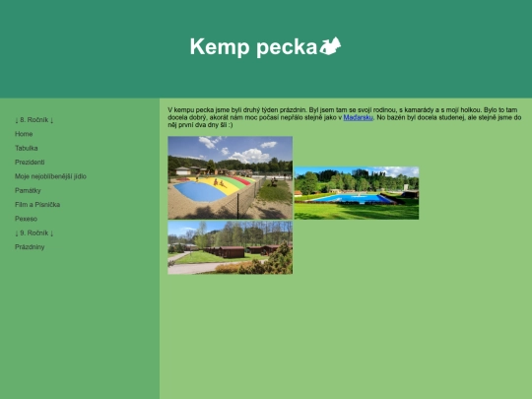Navigate to the Památky page
Image resolution: width=532 pixels, height=399 pixels.
pyautogui.click(x=28, y=190)
